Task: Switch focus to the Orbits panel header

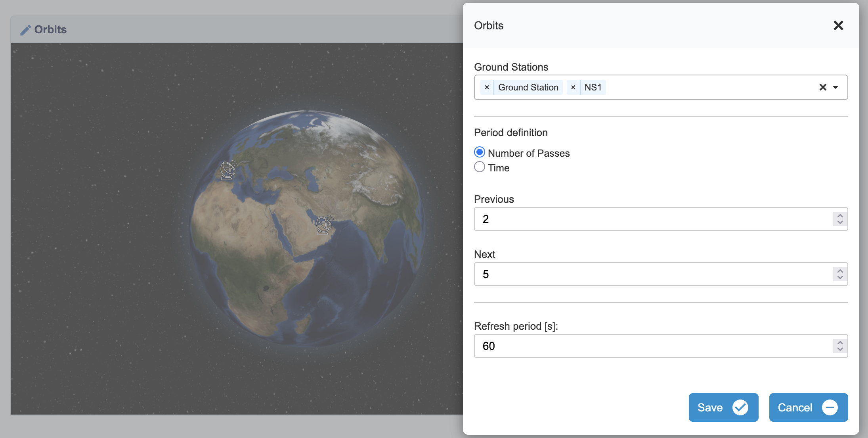Action: pyautogui.click(x=51, y=29)
